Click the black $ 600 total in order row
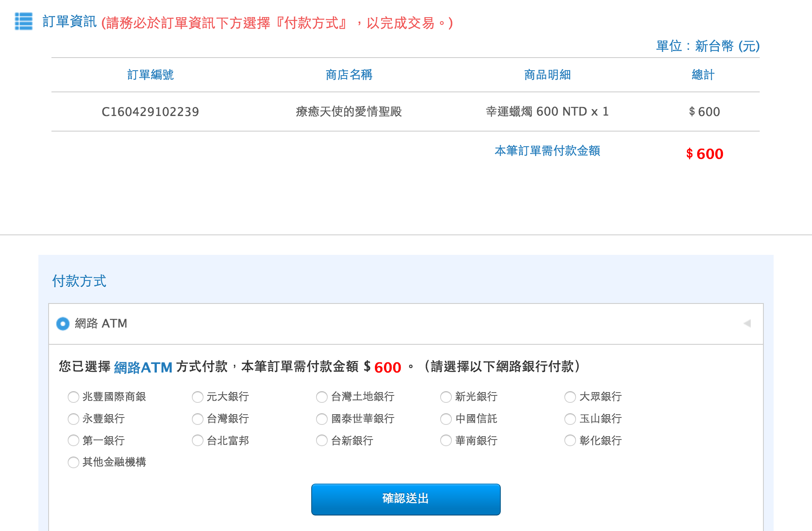This screenshot has height=531, width=812. coord(705,112)
